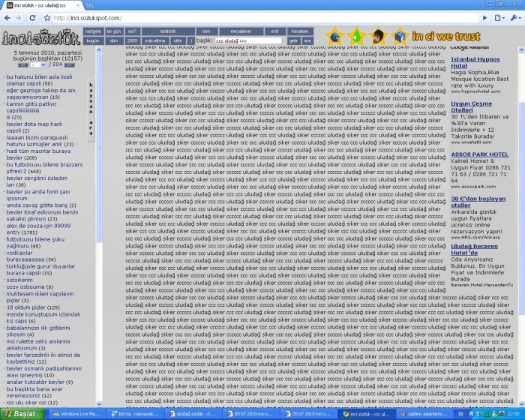This screenshot has width=525, height=420.
Task: Open topic hadi tüm macırlar buraya beyler
Action: (38, 154)
